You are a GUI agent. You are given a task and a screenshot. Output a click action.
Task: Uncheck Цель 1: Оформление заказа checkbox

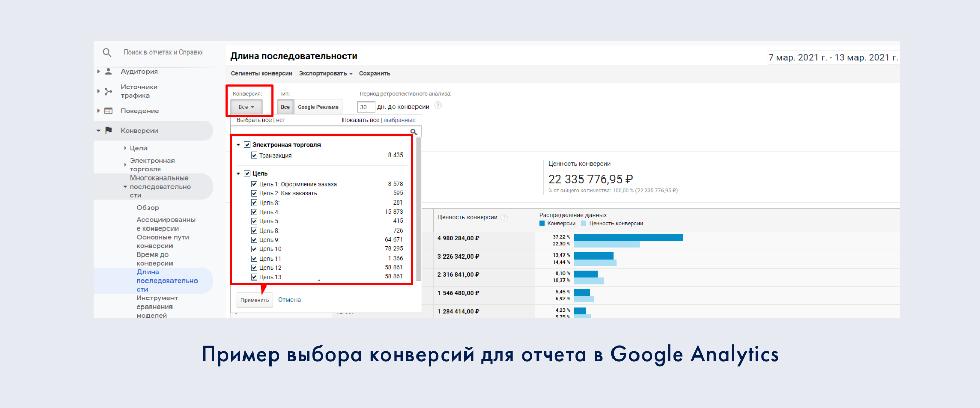tap(254, 184)
